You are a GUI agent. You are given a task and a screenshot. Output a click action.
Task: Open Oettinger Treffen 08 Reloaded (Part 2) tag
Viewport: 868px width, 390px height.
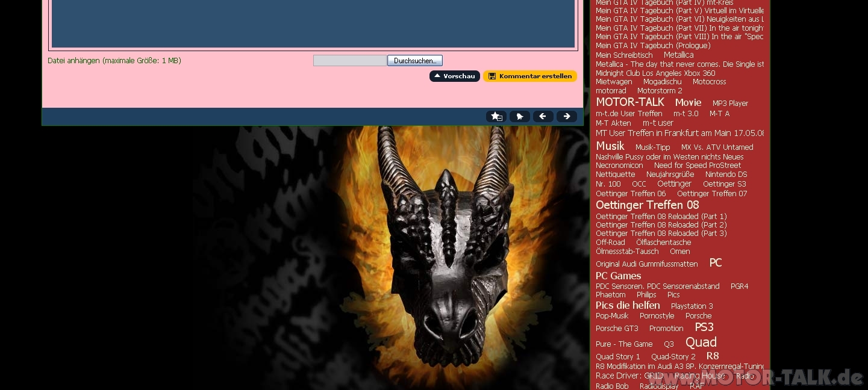661,225
